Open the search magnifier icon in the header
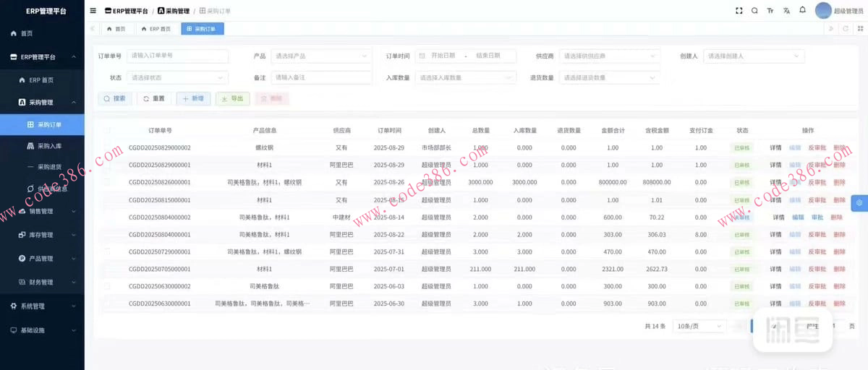The width and height of the screenshot is (868, 370). [754, 11]
